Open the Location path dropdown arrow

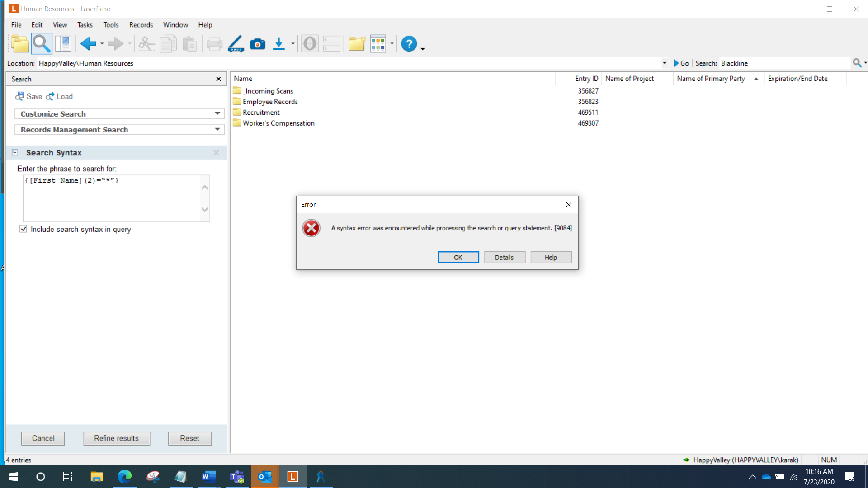pos(664,63)
